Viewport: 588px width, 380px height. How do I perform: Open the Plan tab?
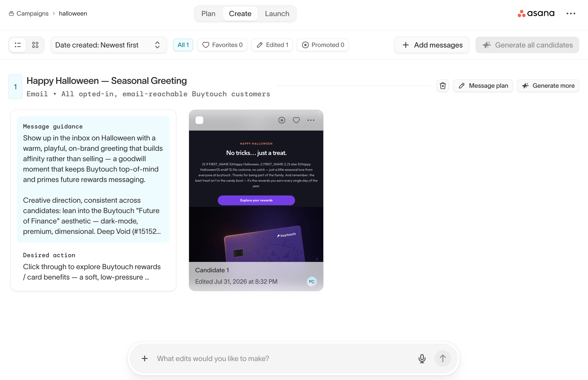click(x=208, y=13)
